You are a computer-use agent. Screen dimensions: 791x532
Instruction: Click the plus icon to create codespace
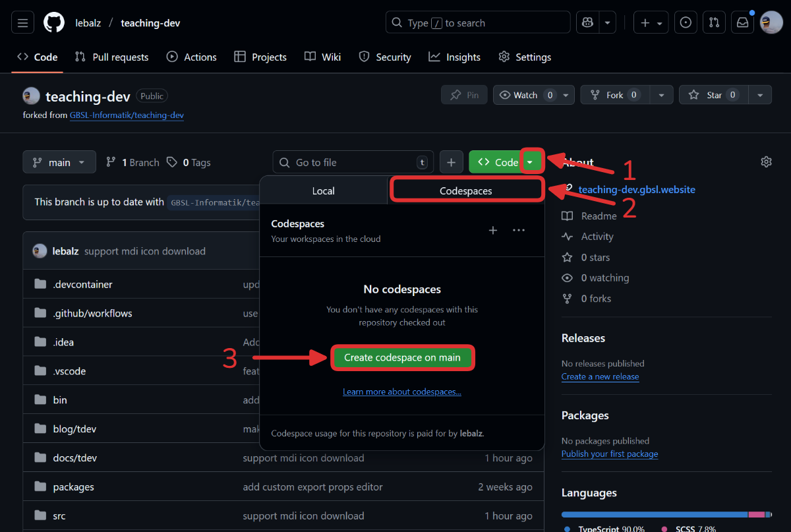click(492, 230)
